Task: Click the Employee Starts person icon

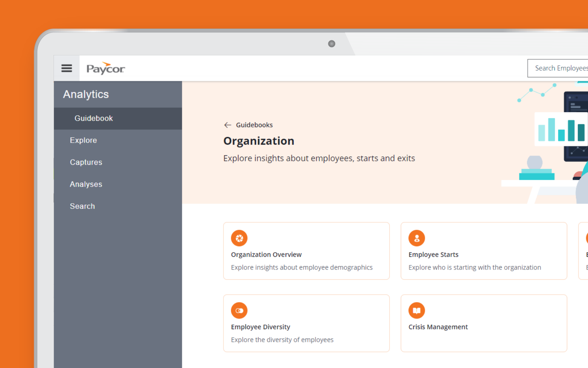Action: [417, 238]
